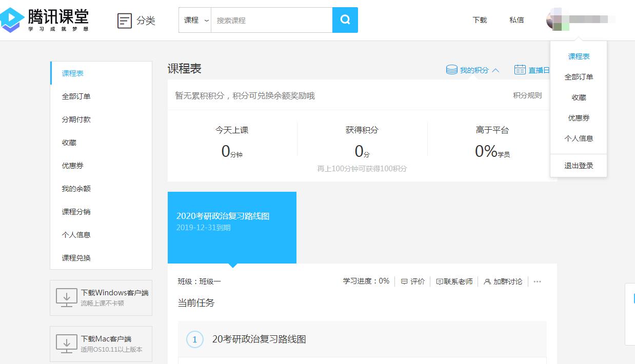
Task: Click the 评价 comment bubble icon
Action: point(405,281)
